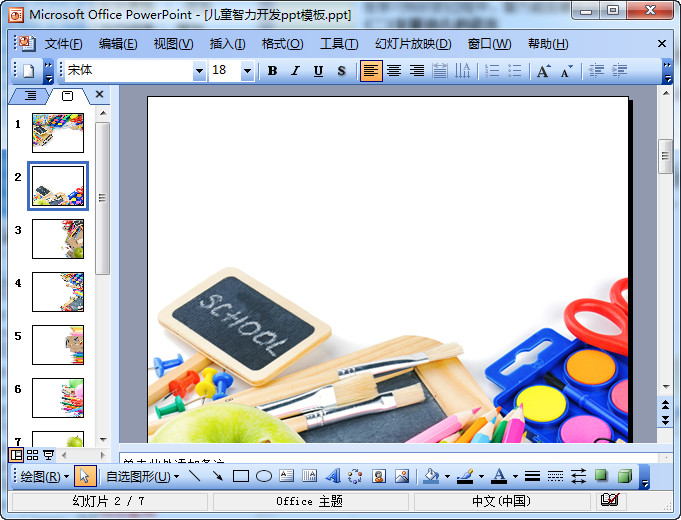Go to previous slide via double-up arrow
The width and height of the screenshot is (681, 520).
665,405
